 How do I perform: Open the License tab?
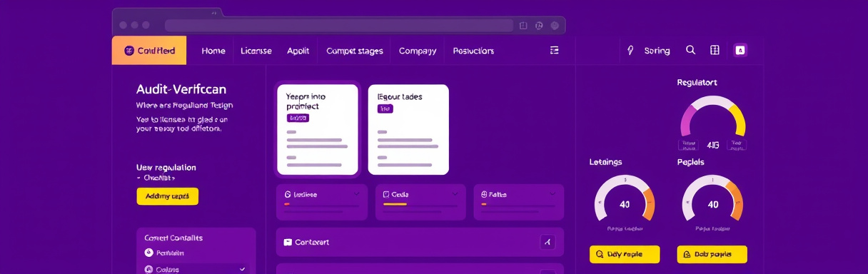(256, 51)
